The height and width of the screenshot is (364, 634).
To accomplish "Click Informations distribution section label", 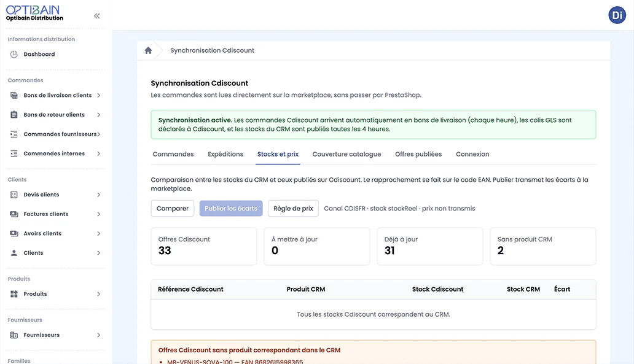I will 41,39.
